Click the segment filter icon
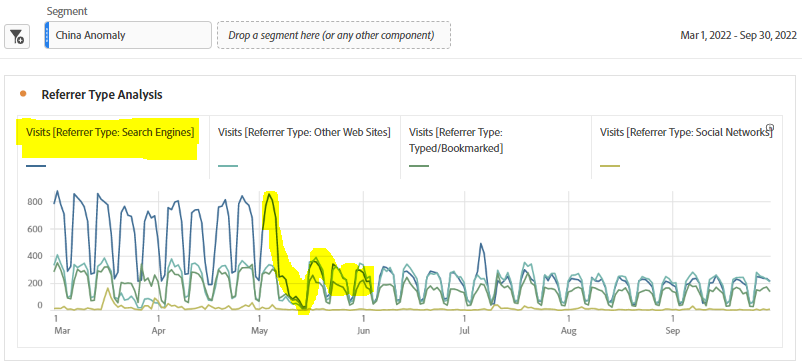 (x=16, y=36)
